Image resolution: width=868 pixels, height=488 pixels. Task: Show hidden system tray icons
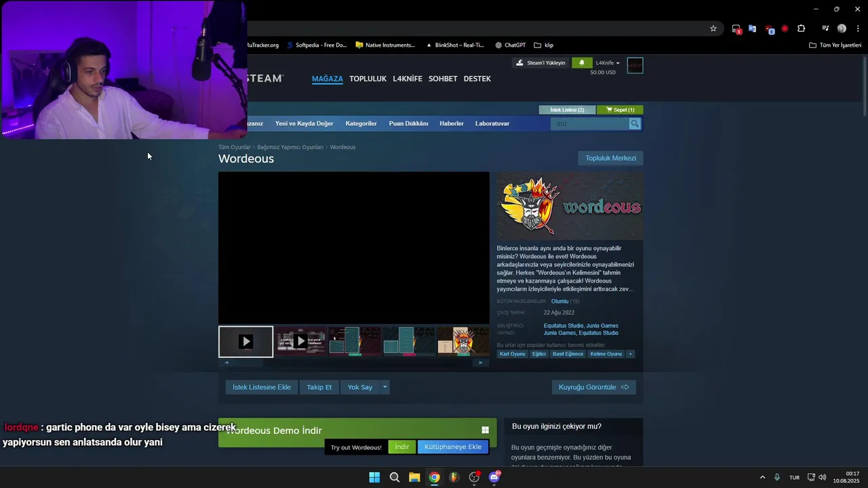coord(762,477)
